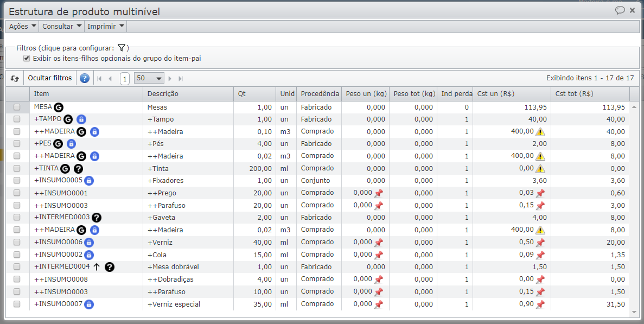Sort by the Descrição column header

click(x=188, y=94)
